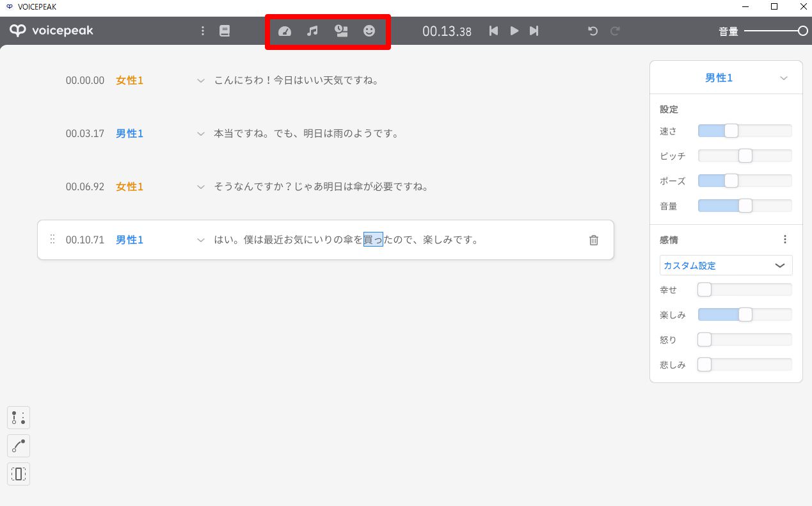Adjust the 幸せ happiness slider

pyautogui.click(x=745, y=290)
